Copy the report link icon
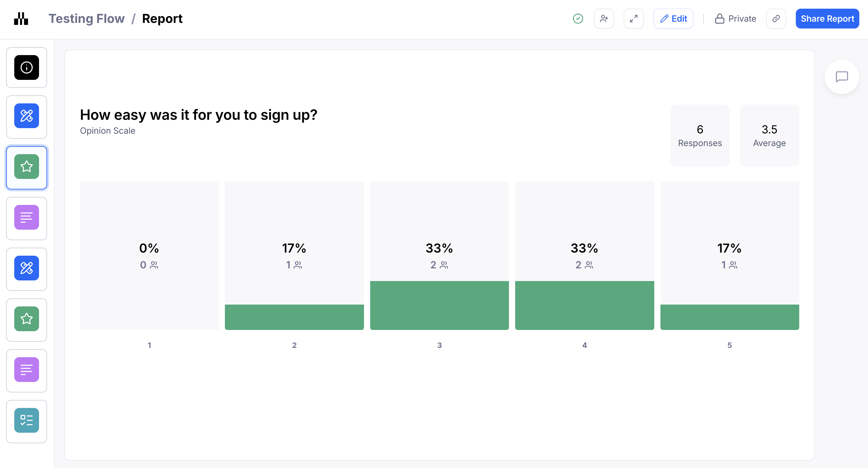 [x=776, y=19]
